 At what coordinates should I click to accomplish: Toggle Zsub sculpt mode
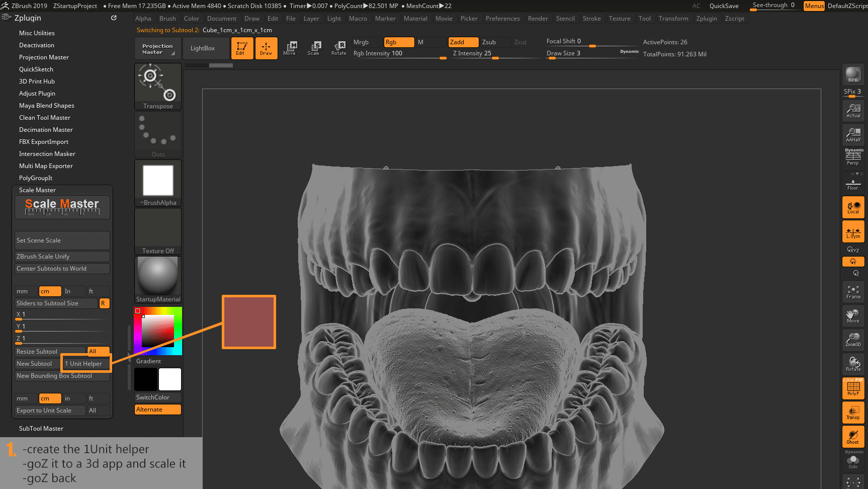489,42
